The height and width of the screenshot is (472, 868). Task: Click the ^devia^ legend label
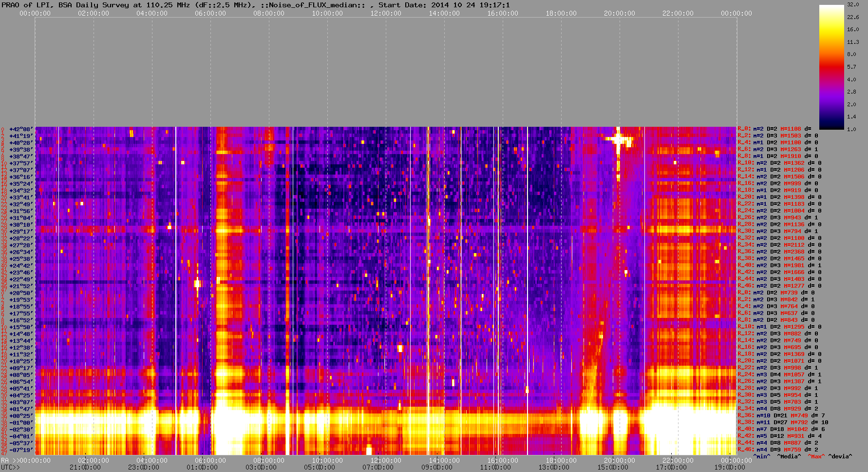pos(840,456)
